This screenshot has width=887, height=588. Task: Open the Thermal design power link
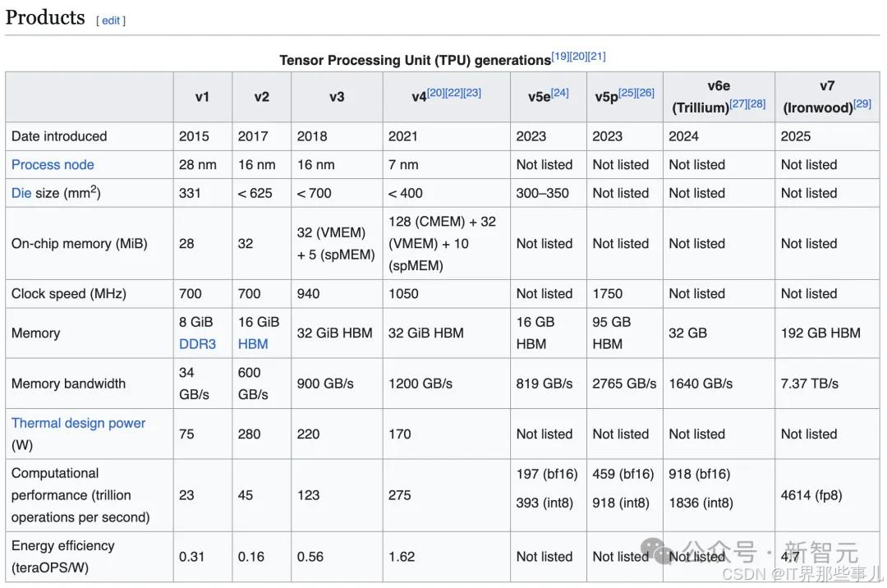(x=79, y=423)
